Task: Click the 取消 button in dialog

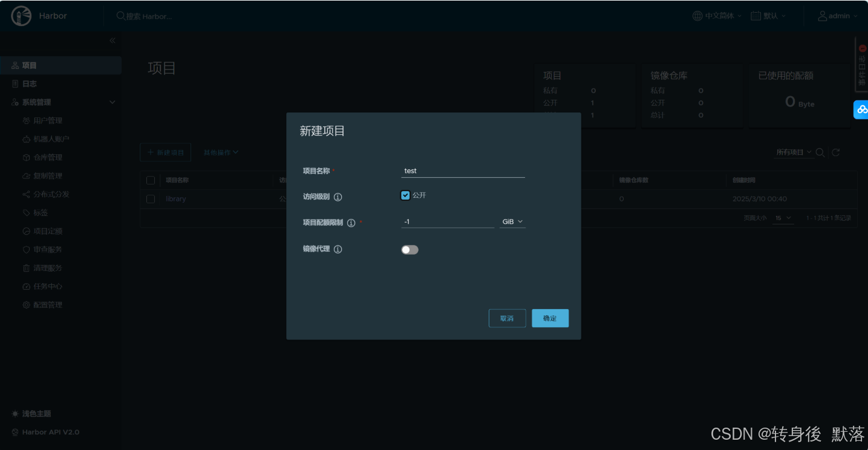Action: [x=507, y=318]
